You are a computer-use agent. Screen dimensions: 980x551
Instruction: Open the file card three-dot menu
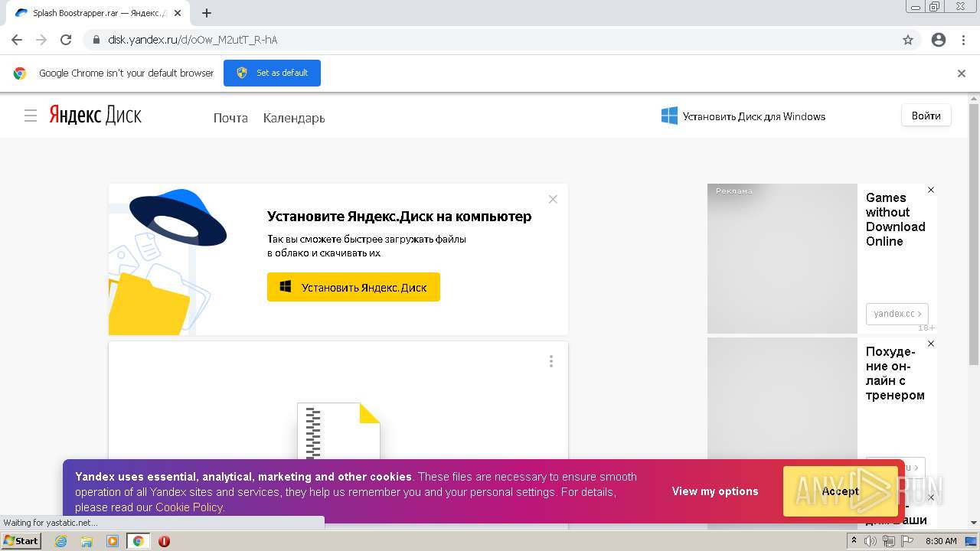pos(550,361)
